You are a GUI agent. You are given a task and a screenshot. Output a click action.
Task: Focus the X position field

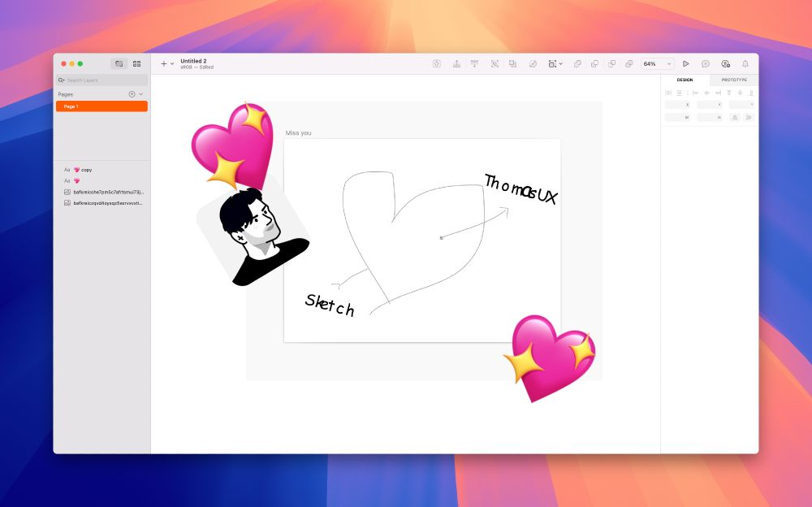point(677,105)
